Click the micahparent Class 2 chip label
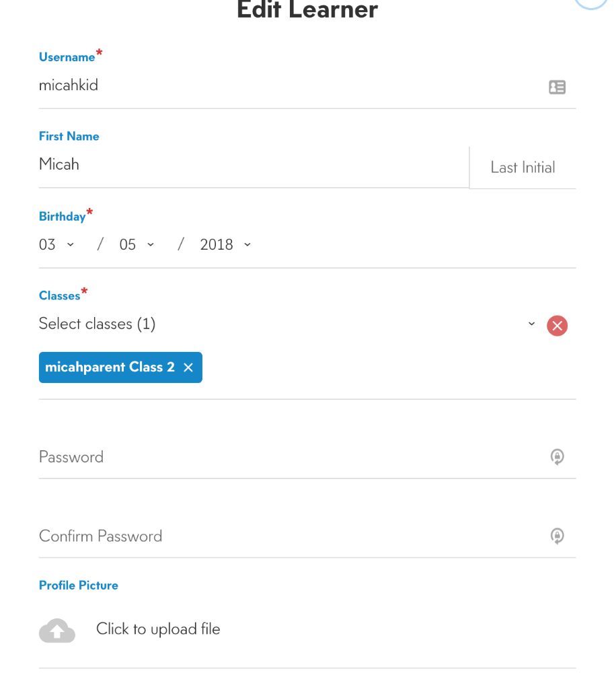 [x=110, y=367]
